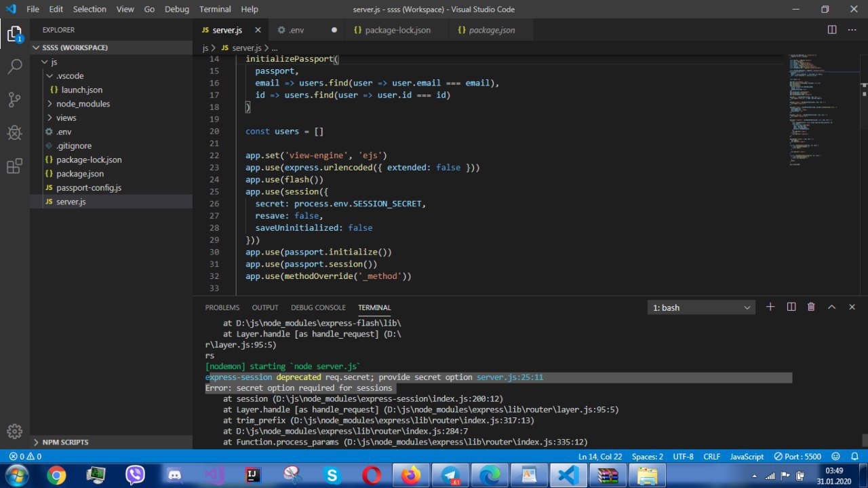
Task: Expand the NPM SCRIPTS section
Action: (111, 442)
